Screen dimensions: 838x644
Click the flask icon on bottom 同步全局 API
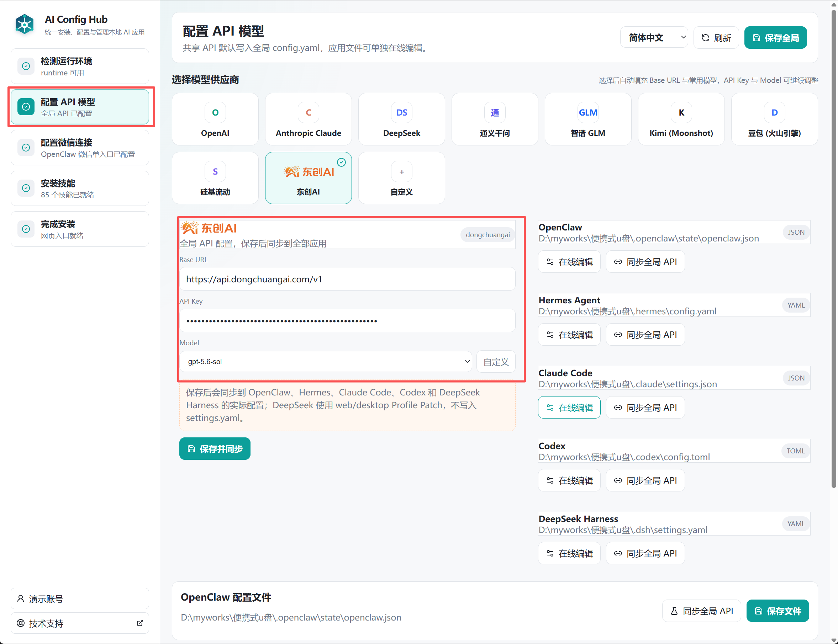[x=674, y=611]
